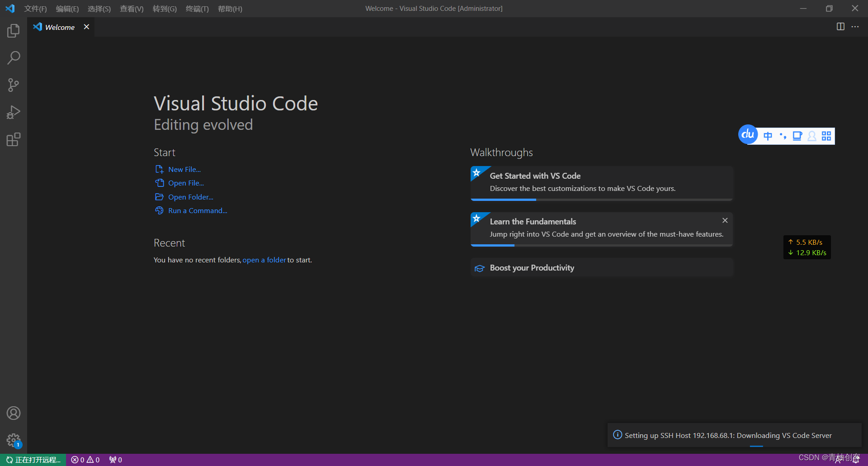Click the Run a Command... link
Screen dimensions: 868x466
(x=198, y=210)
